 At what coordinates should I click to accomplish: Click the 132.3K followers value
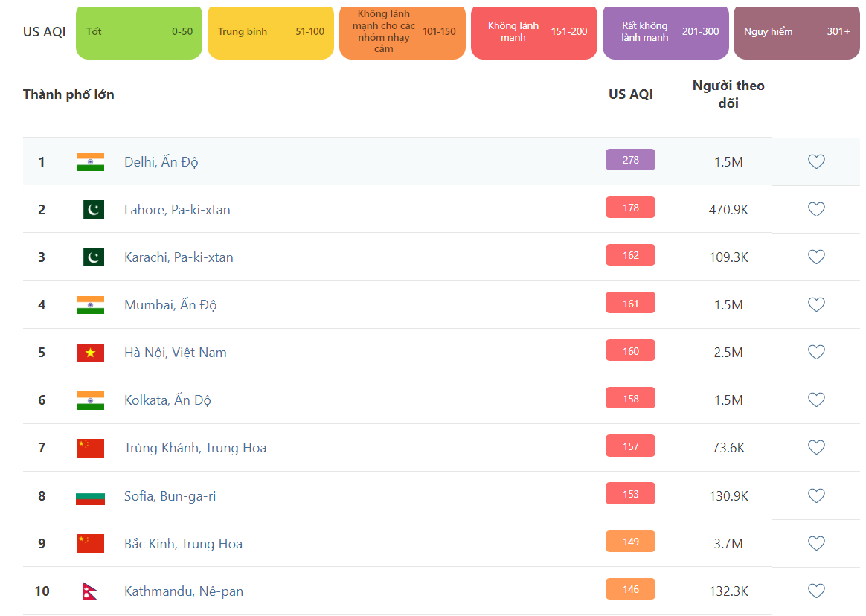click(x=728, y=591)
